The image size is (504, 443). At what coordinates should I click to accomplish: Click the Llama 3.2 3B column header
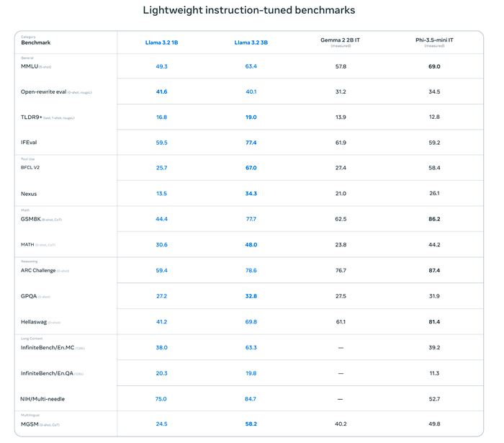click(251, 42)
